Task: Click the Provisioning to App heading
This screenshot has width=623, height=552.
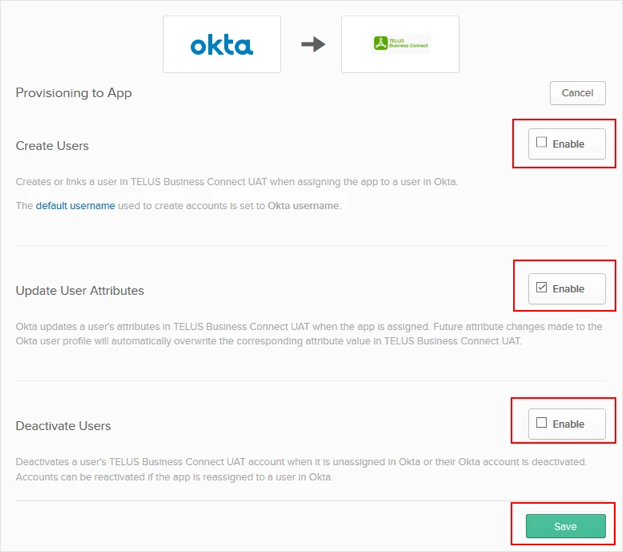Action: coord(74,93)
